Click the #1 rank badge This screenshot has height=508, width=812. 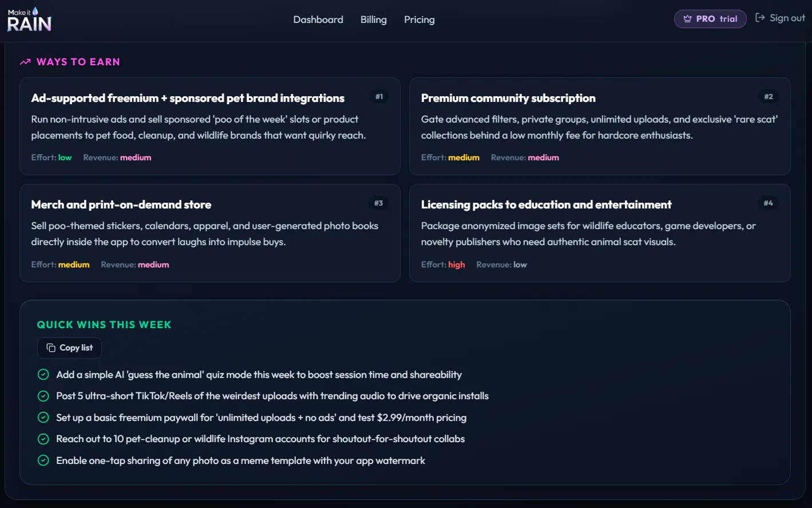379,97
